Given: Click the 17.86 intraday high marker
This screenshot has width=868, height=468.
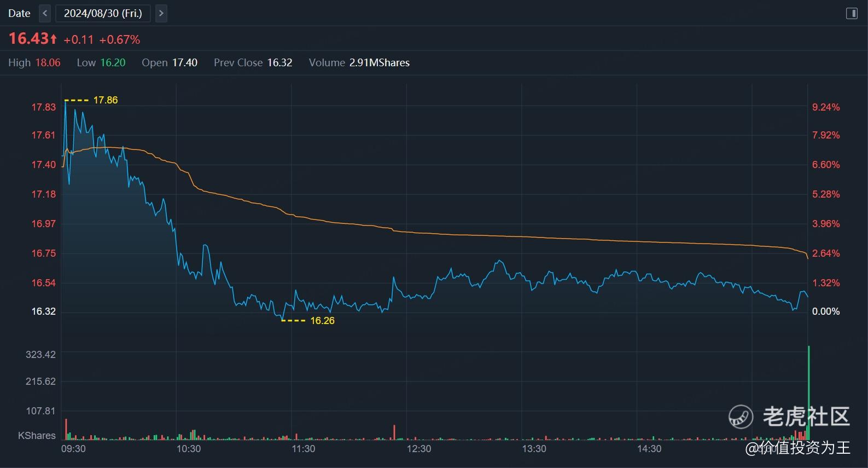Looking at the screenshot, I should [x=105, y=100].
